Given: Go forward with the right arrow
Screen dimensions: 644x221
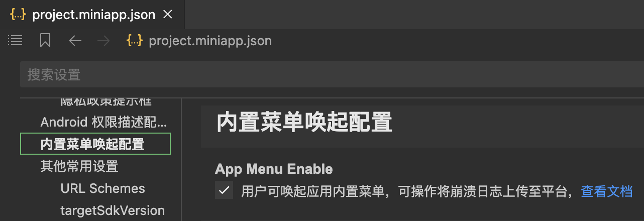Looking at the screenshot, I should pyautogui.click(x=103, y=41).
